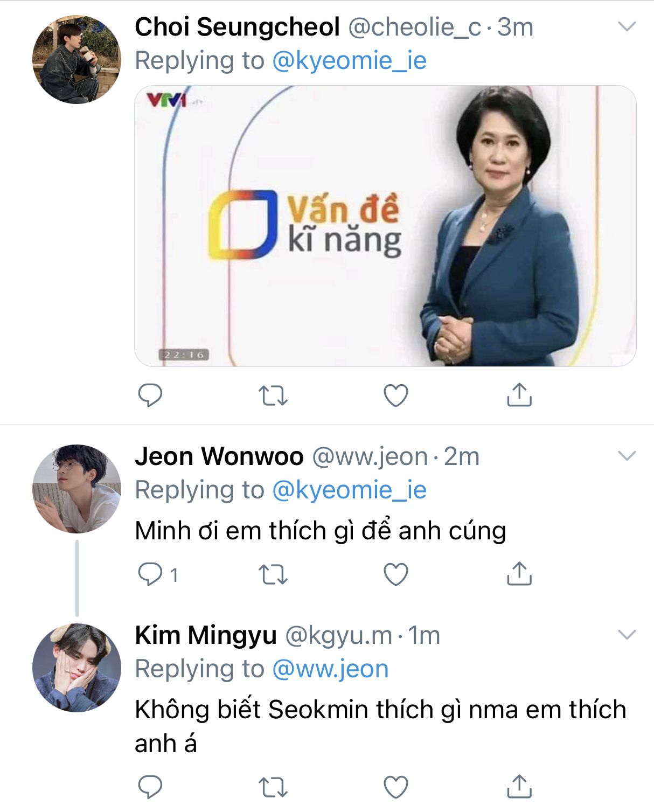Share Jeon Wonwoo's tweet
654x812 pixels.
coord(519,573)
